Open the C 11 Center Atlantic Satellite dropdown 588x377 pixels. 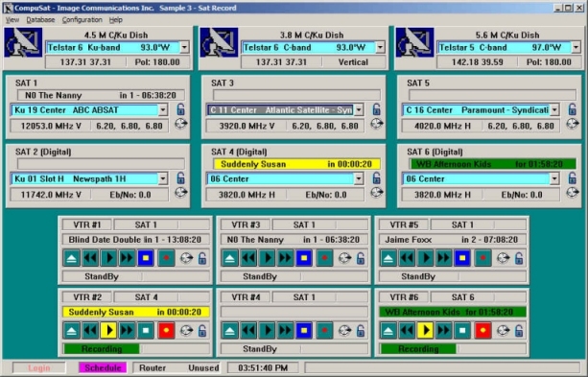pos(359,110)
